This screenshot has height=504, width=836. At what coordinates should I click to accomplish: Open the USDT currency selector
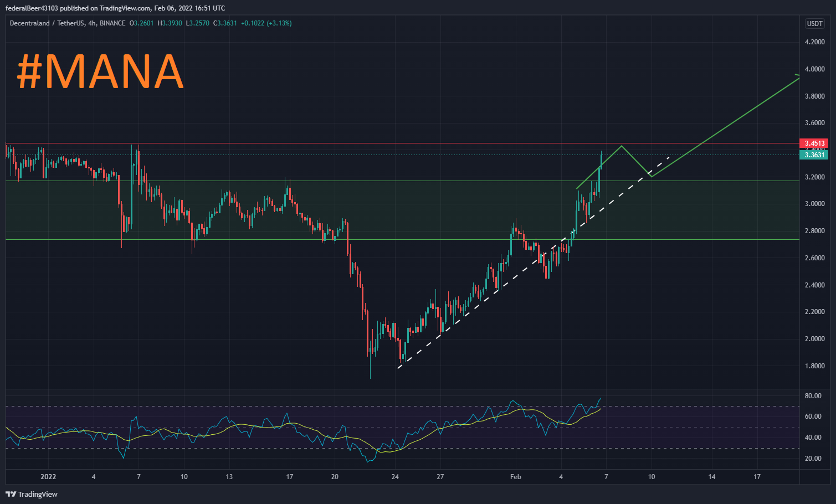tap(814, 23)
